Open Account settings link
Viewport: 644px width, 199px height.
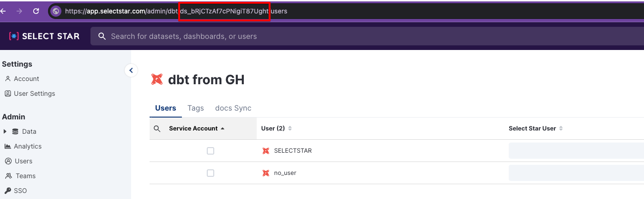tap(26, 79)
